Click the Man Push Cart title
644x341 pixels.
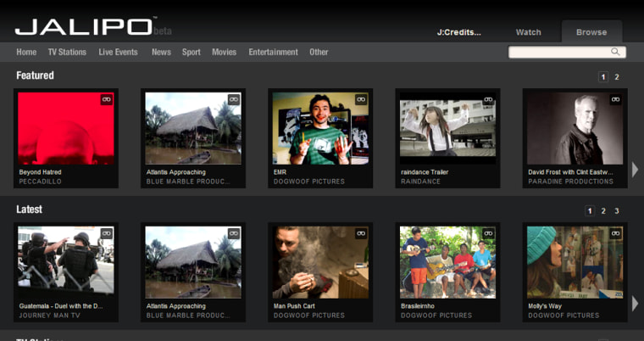point(295,306)
